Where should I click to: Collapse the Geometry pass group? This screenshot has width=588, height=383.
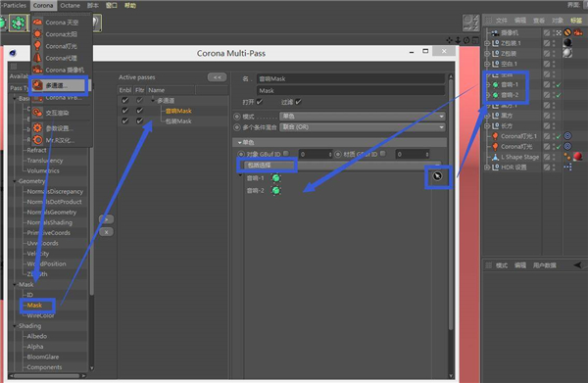click(x=15, y=181)
